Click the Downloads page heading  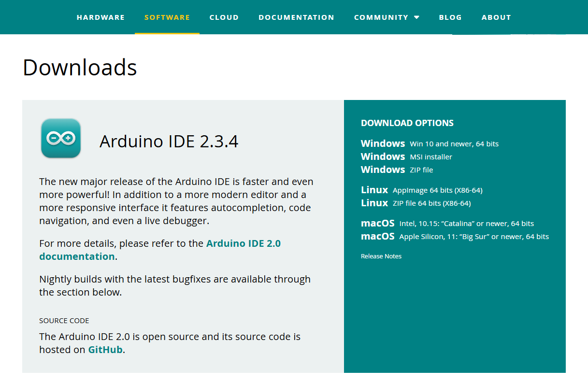click(x=80, y=67)
